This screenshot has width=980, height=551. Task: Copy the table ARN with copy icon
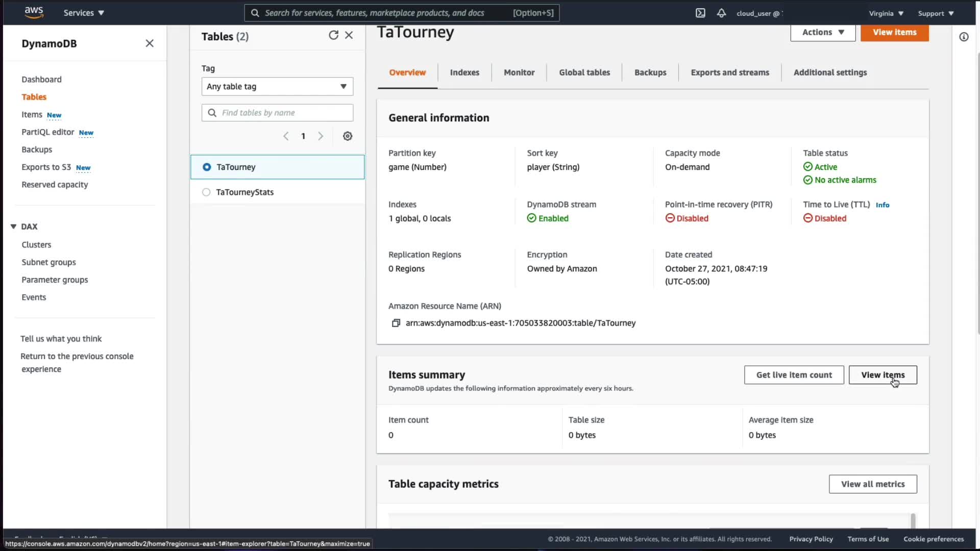[396, 323]
